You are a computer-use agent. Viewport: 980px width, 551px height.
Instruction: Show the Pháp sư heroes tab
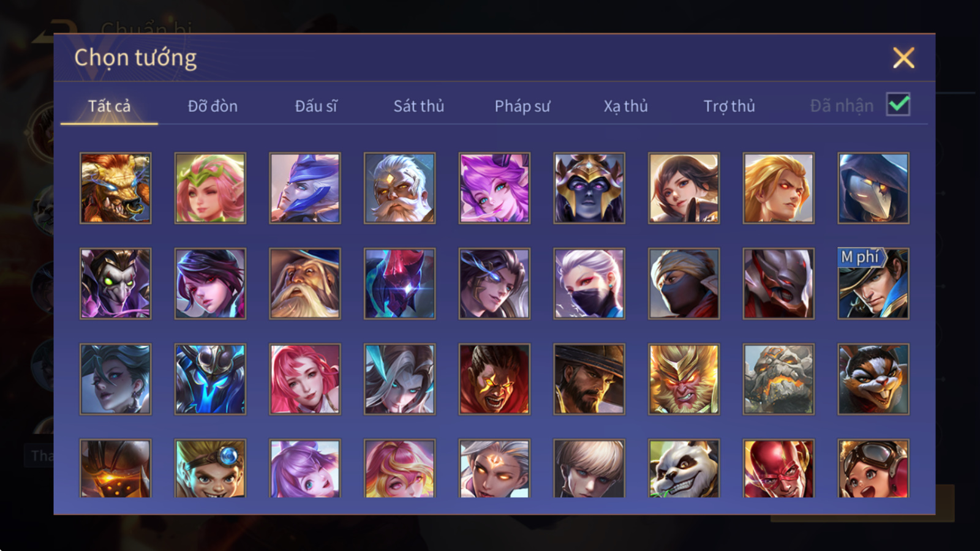point(522,106)
